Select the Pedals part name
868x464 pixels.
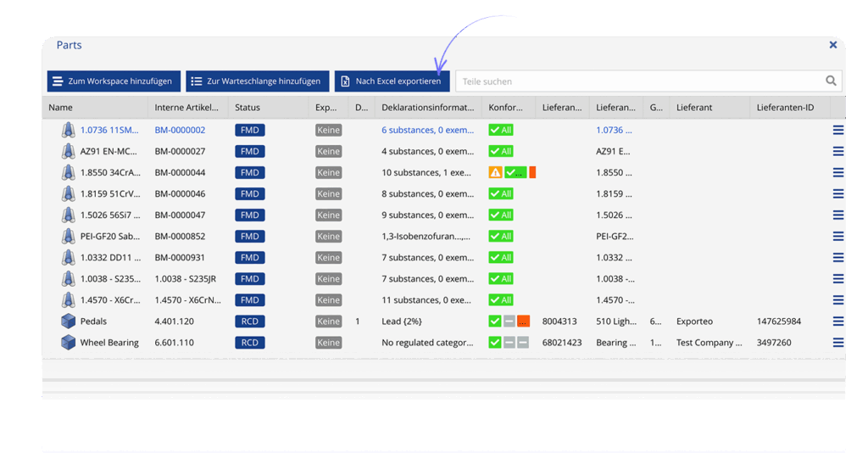tap(93, 321)
